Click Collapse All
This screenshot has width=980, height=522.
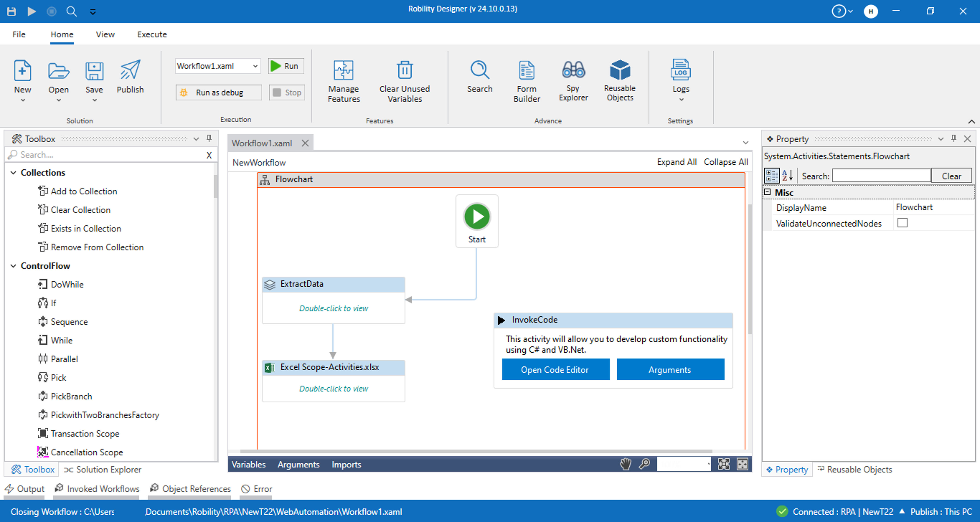click(725, 162)
